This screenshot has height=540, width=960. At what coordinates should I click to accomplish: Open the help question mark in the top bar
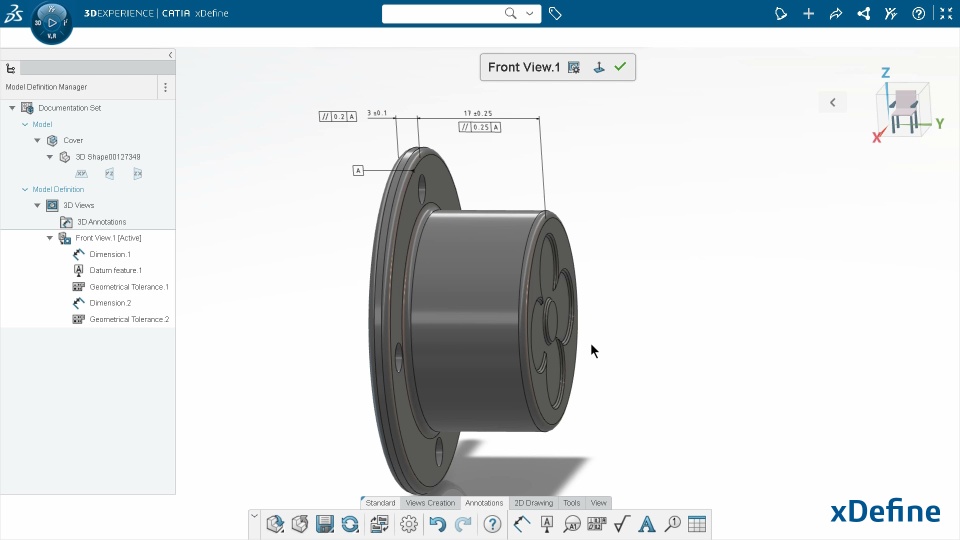tap(918, 13)
